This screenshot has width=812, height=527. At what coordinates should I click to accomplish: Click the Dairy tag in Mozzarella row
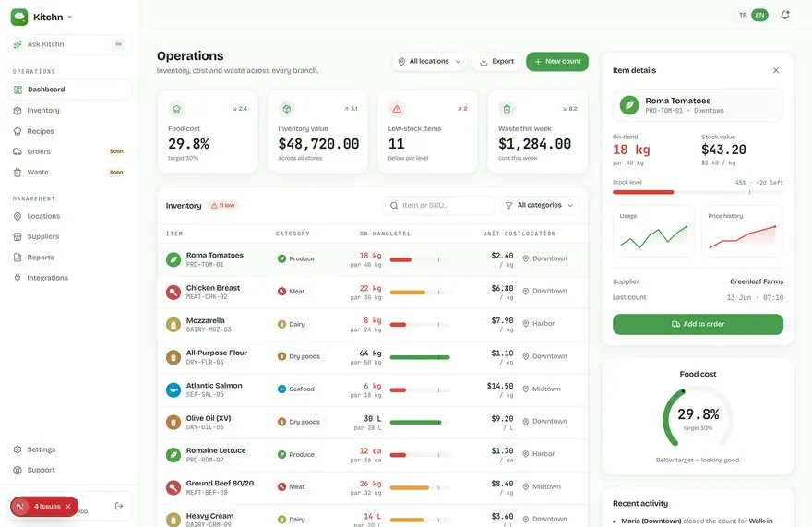click(293, 324)
